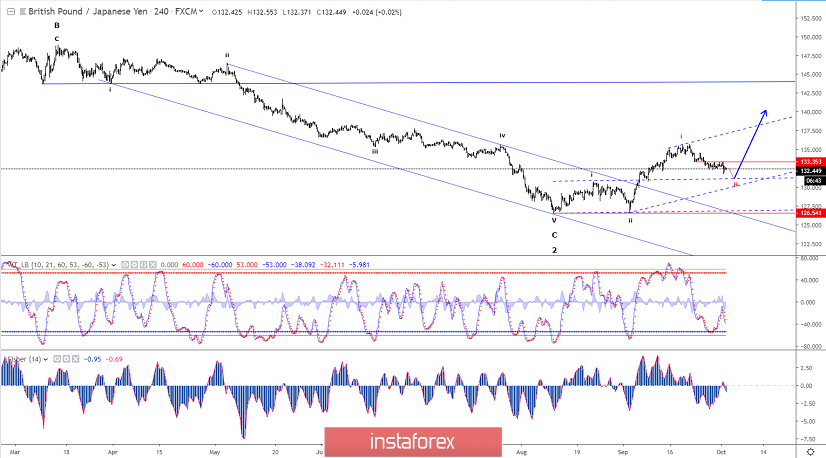Collapse the chart legend with the minus box

tap(11, 11)
